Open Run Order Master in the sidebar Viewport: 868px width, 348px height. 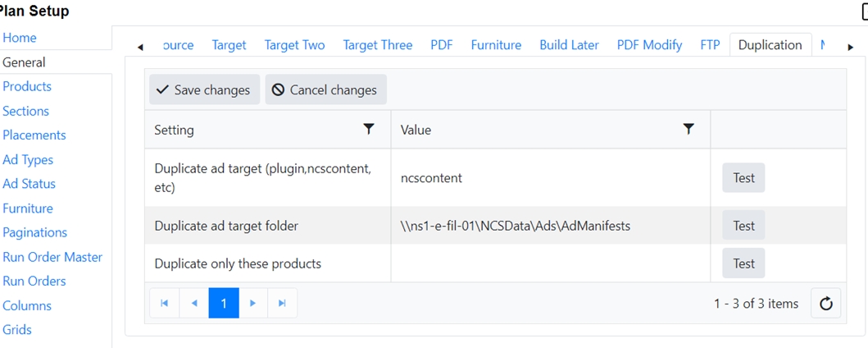click(52, 257)
